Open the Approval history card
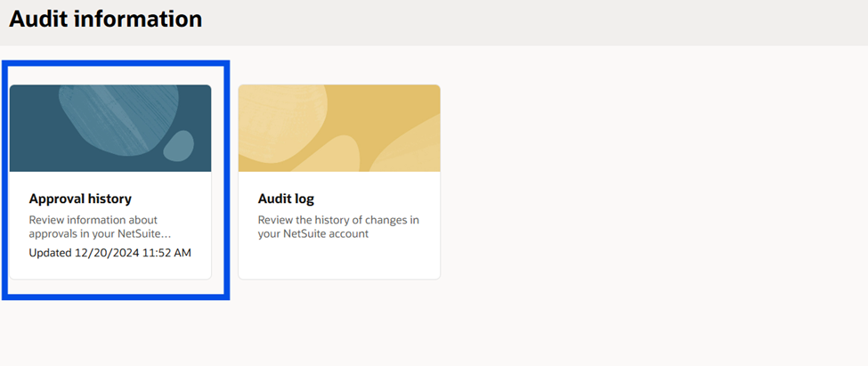Screen dimensions: 868x366 pyautogui.click(x=110, y=182)
